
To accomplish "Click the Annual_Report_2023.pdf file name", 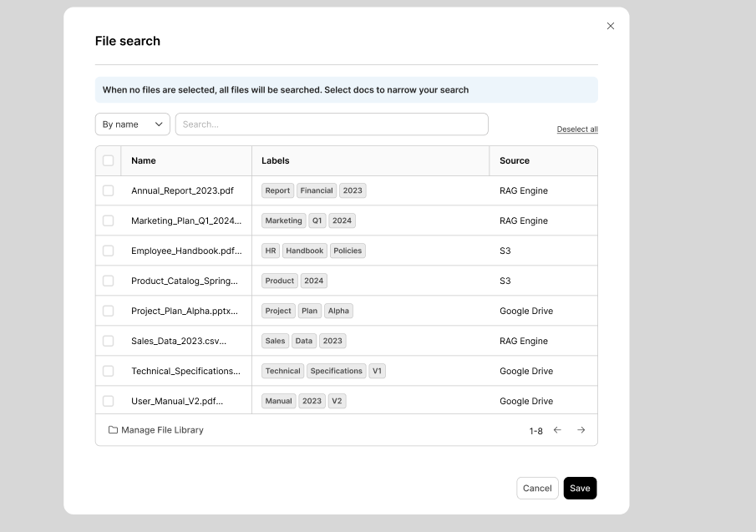I will (x=182, y=190).
